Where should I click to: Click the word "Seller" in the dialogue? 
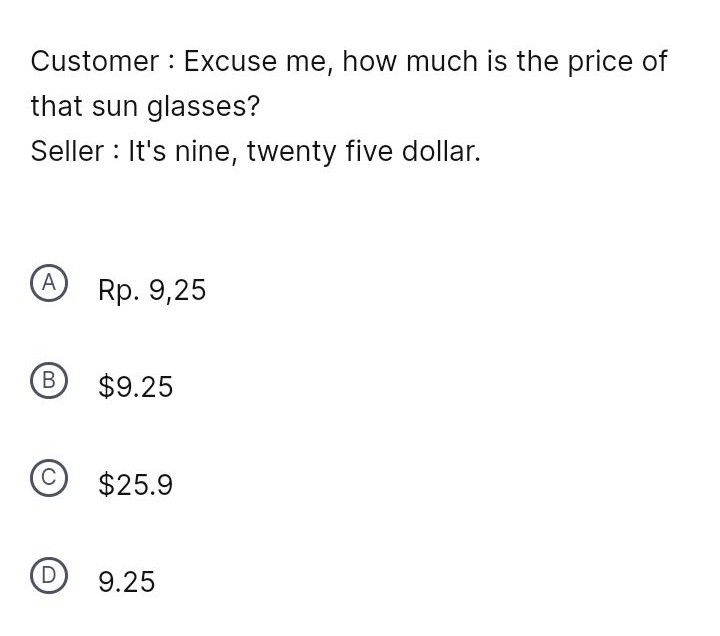pos(67,152)
